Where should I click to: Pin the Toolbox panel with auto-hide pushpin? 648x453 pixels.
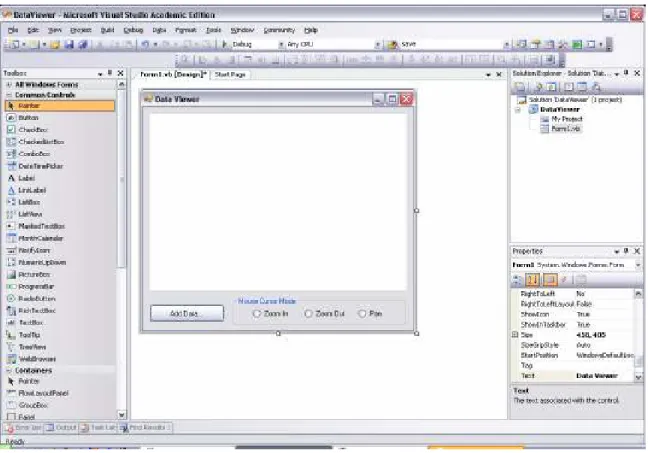click(x=110, y=73)
